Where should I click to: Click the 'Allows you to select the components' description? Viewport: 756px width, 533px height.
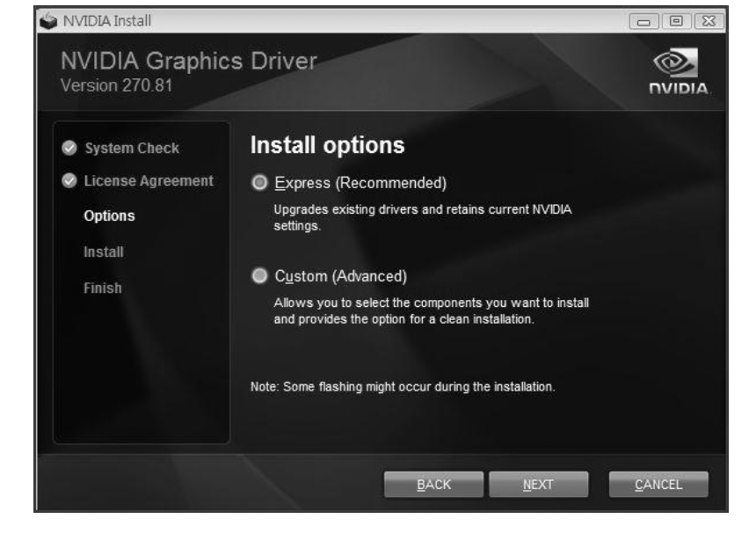(x=432, y=311)
